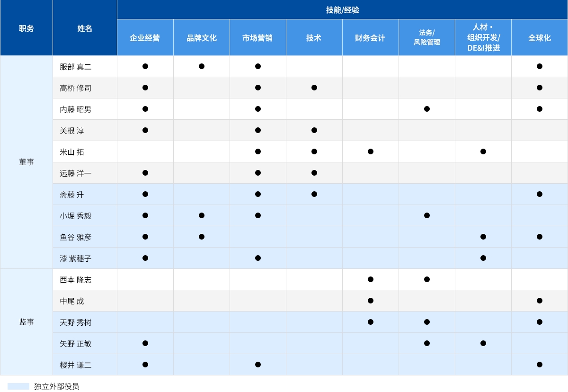The height and width of the screenshot is (392, 568).
Task: Click 鱼谷 雅彦's 全球化 dot
Action: point(540,237)
